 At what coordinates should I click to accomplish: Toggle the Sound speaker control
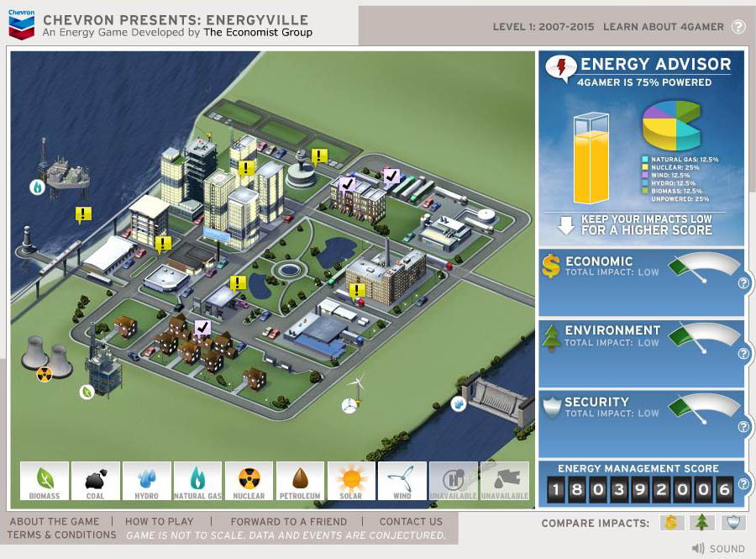click(x=718, y=548)
